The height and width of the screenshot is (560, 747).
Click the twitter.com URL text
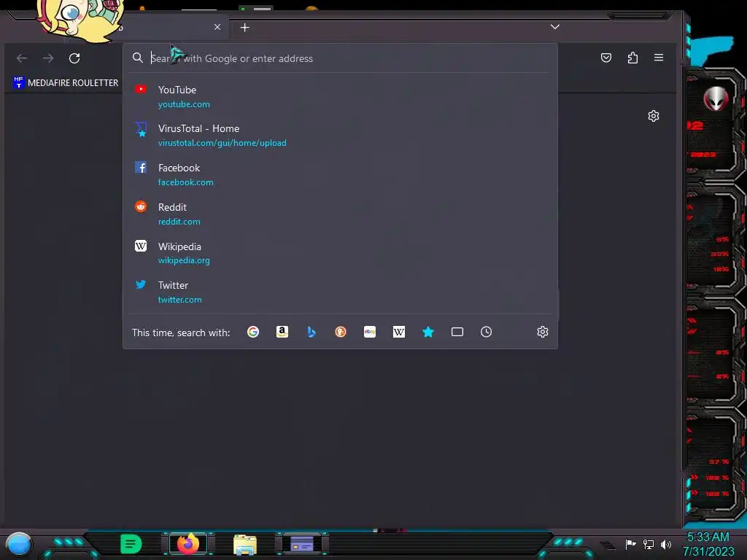(x=179, y=300)
